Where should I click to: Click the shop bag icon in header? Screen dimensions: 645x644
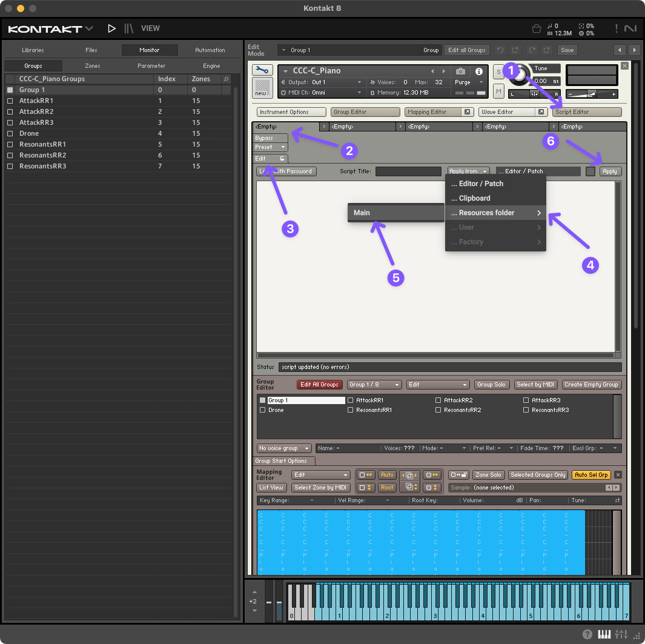(536, 28)
